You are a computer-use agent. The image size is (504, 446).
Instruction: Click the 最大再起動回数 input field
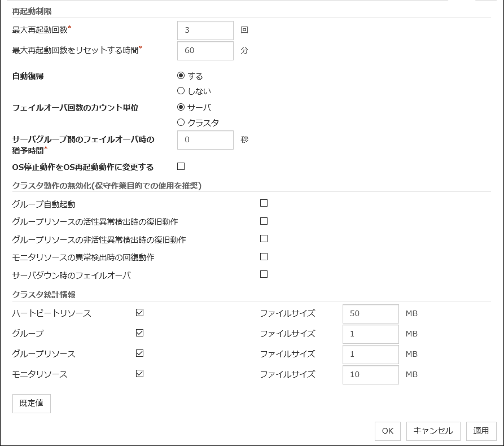(x=205, y=30)
